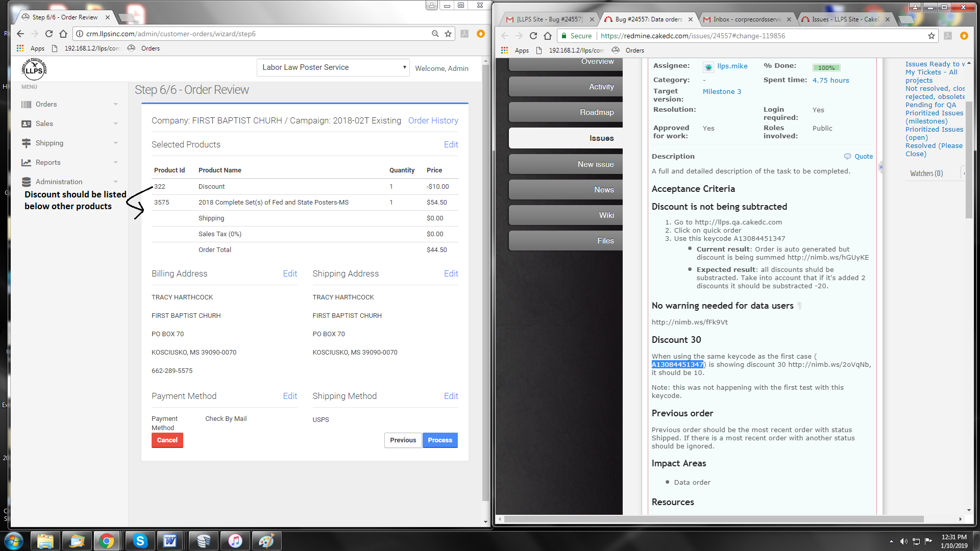Viewport: 980px width, 551px height.
Task: Edit the Billing Address section
Action: tap(290, 274)
